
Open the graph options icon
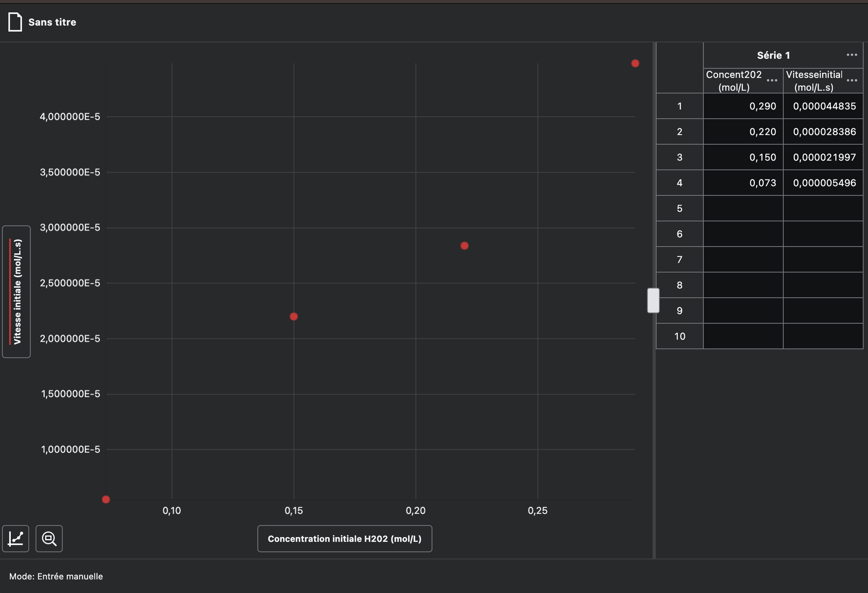coord(16,539)
